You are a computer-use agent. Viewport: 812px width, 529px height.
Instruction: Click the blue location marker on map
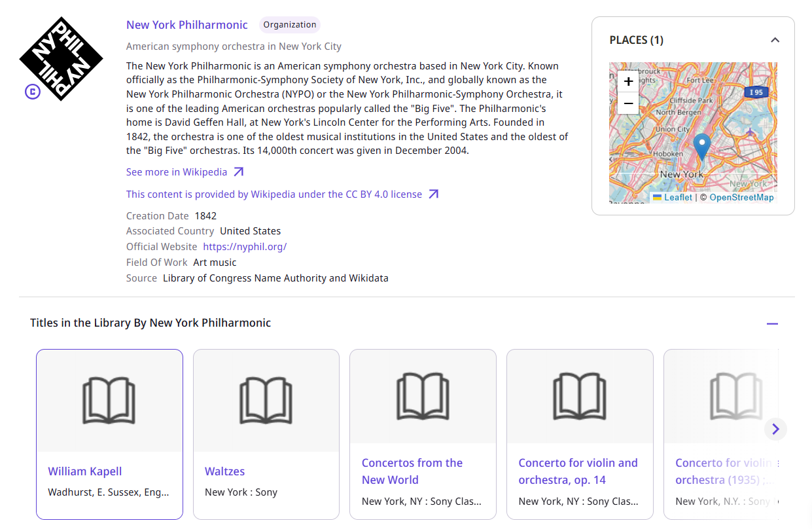tap(701, 145)
